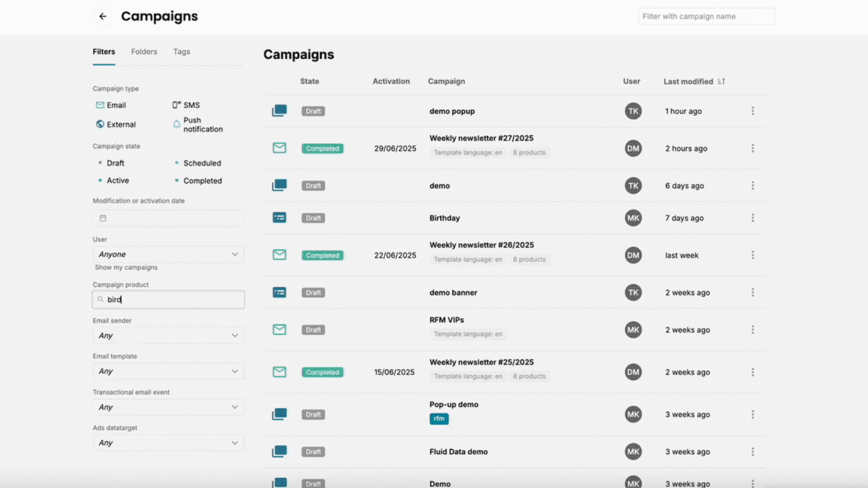Screen dimensions: 868x488
Task: Toggle the Completed campaign state filter
Action: (x=202, y=181)
